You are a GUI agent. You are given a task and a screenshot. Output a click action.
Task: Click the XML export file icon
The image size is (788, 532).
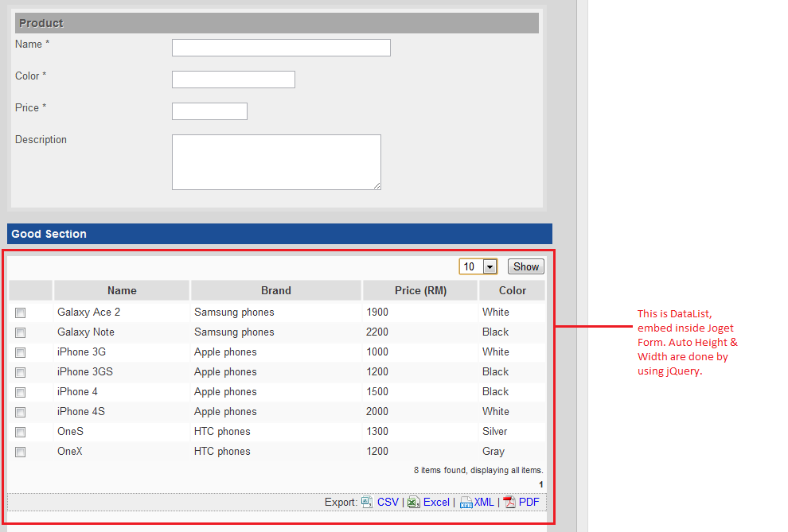tap(466, 502)
